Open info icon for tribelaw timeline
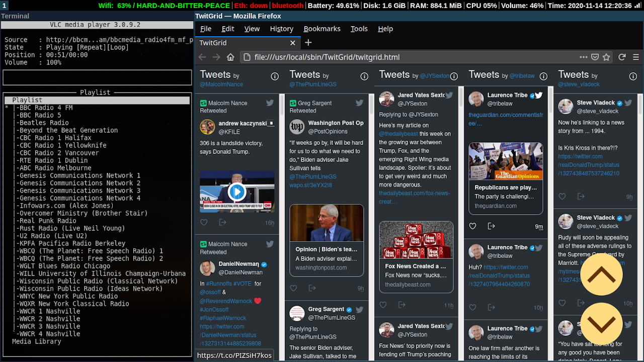644x362 pixels. (543, 76)
